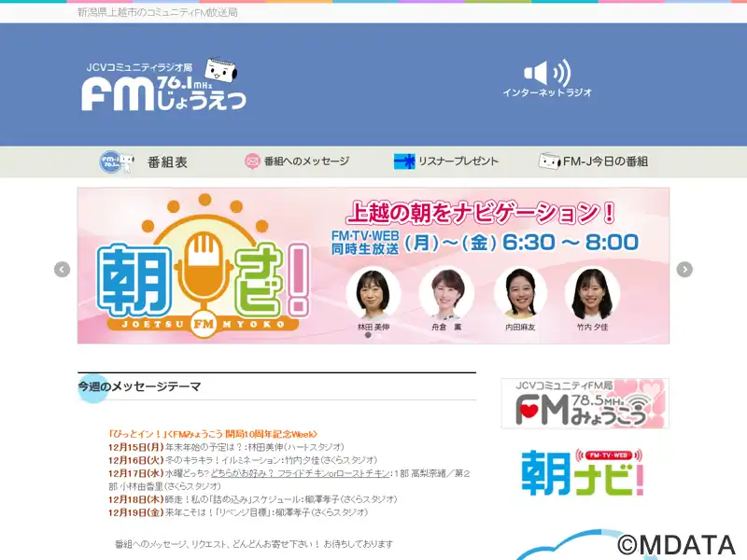Click presenter photo of 舟倉 薫
This screenshot has width=747, height=560.
[446, 293]
